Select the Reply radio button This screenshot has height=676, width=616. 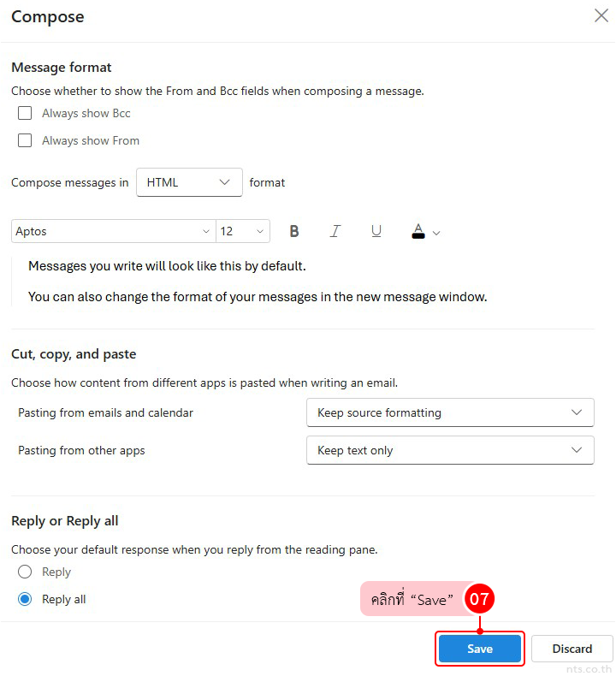pyautogui.click(x=25, y=572)
